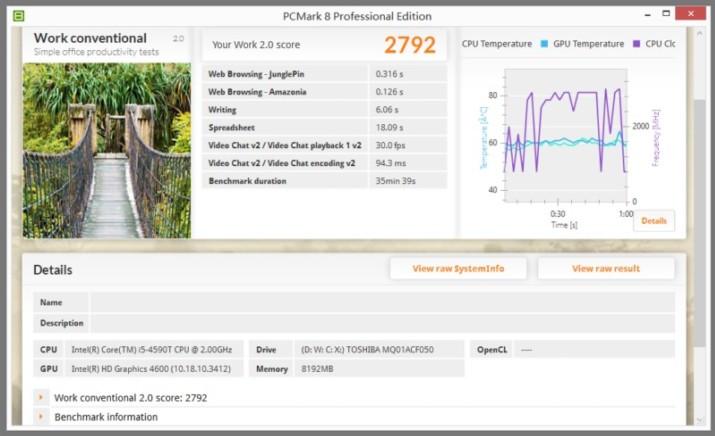This screenshot has width=715, height=436.
Task: Close the PCMark 8 window
Action: pos(690,14)
